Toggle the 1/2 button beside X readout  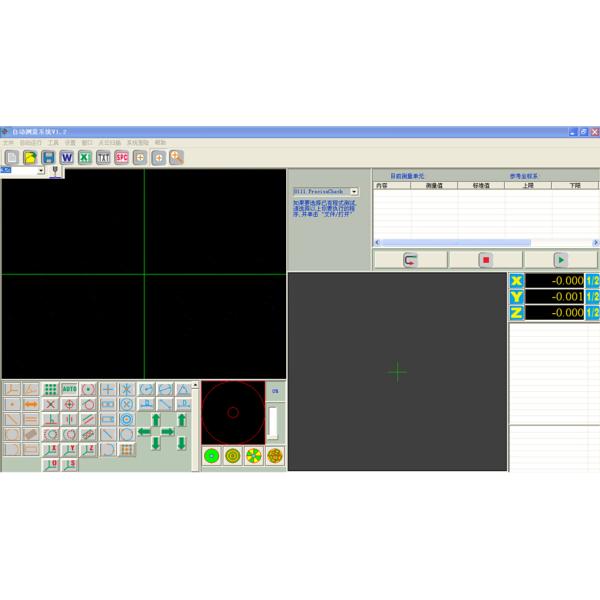(x=592, y=281)
